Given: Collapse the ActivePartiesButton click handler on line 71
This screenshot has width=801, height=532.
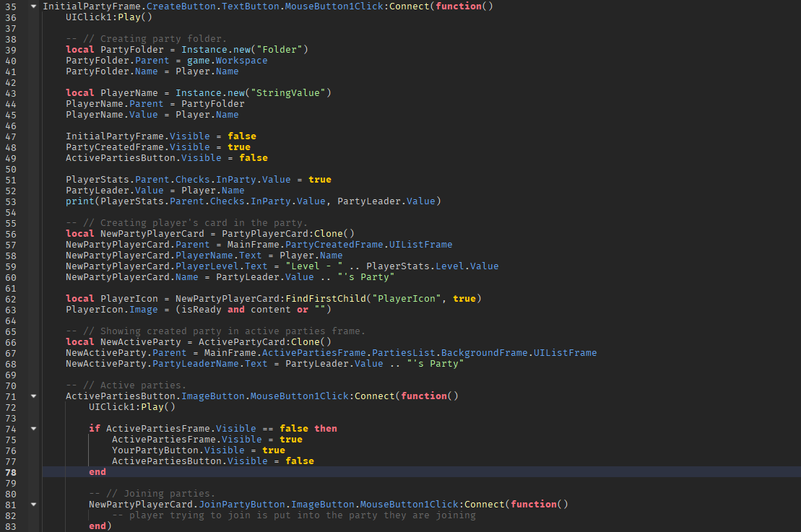Looking at the screenshot, I should tap(33, 396).
